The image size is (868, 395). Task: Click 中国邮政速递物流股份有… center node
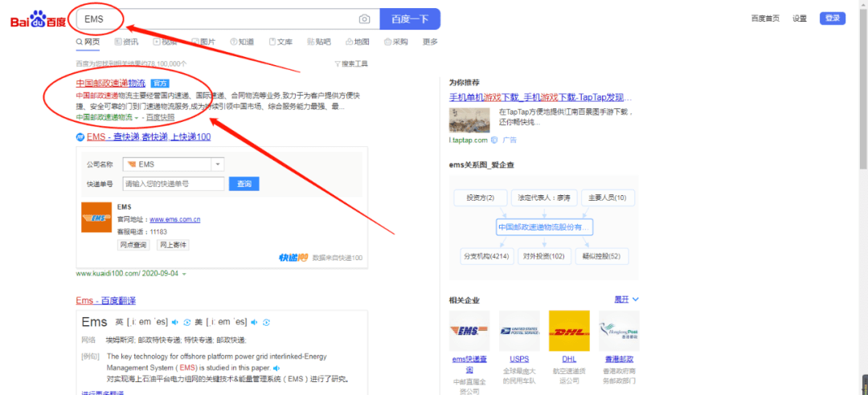pos(544,227)
